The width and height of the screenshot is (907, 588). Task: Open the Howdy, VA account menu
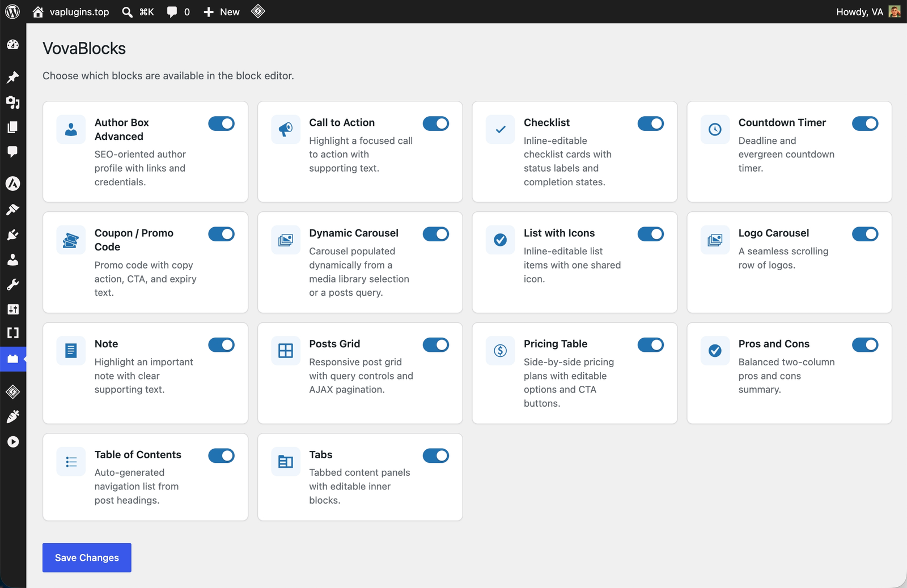tap(868, 12)
